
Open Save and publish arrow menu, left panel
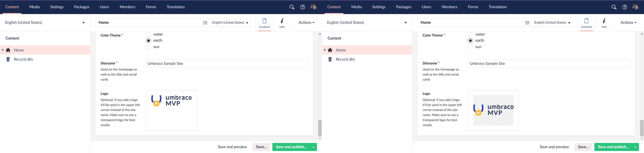coord(313,147)
